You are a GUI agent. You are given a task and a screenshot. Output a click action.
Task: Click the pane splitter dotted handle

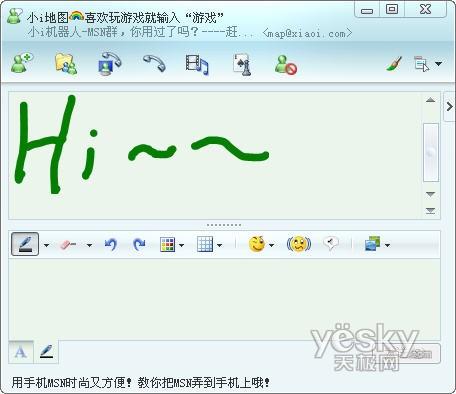coord(224,225)
